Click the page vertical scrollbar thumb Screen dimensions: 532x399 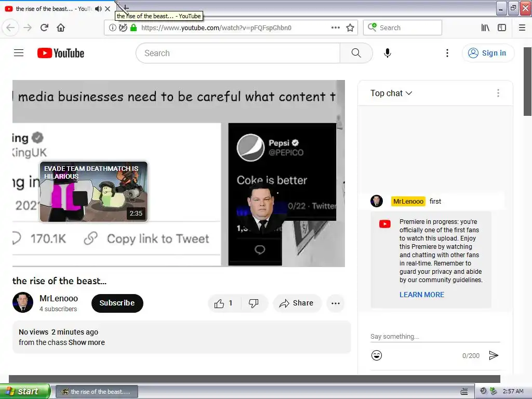[528, 82]
